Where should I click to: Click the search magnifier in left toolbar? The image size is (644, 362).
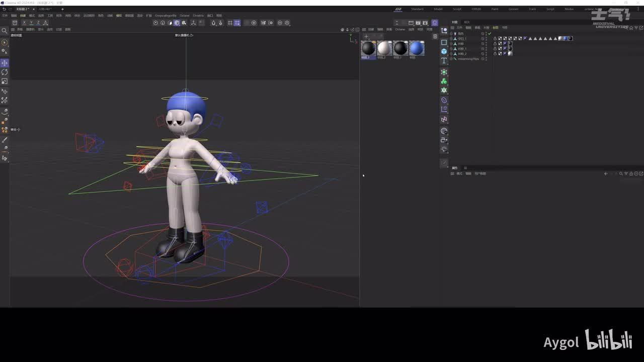point(5,31)
